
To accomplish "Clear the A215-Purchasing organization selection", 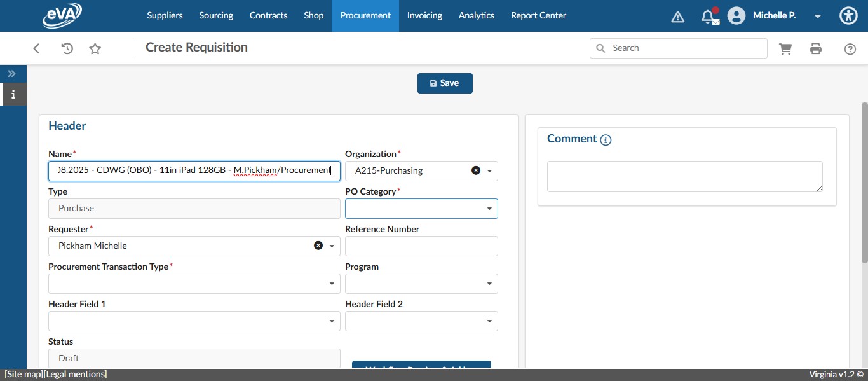I will pos(475,170).
